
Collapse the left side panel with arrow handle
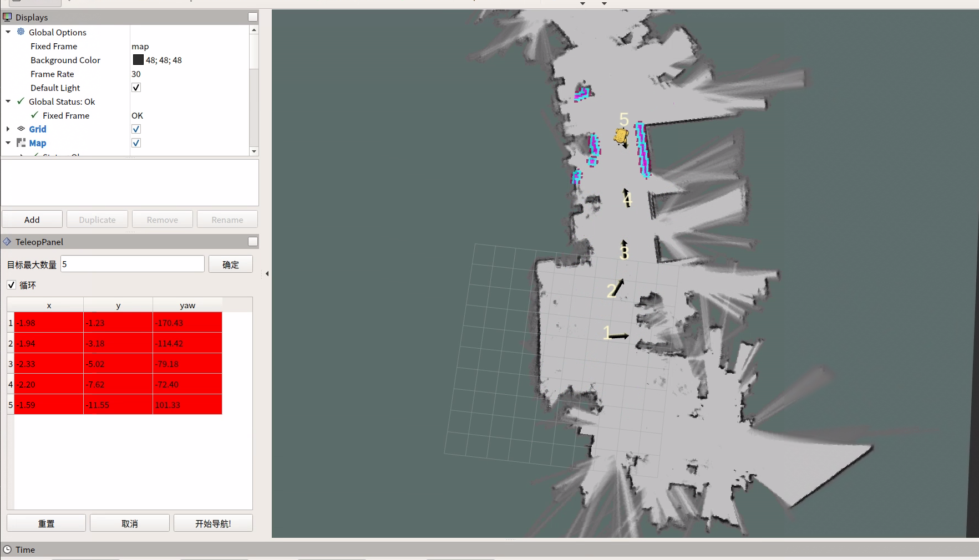267,273
